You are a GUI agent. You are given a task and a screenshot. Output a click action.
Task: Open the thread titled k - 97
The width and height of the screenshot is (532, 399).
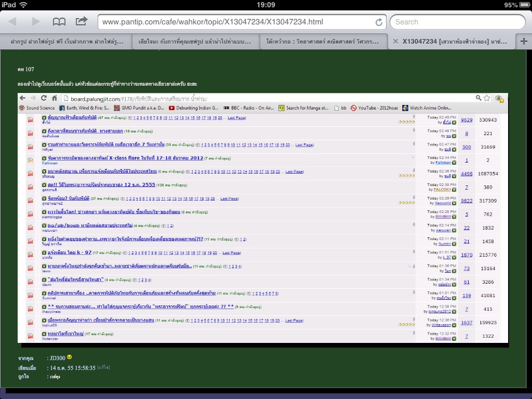(70, 252)
